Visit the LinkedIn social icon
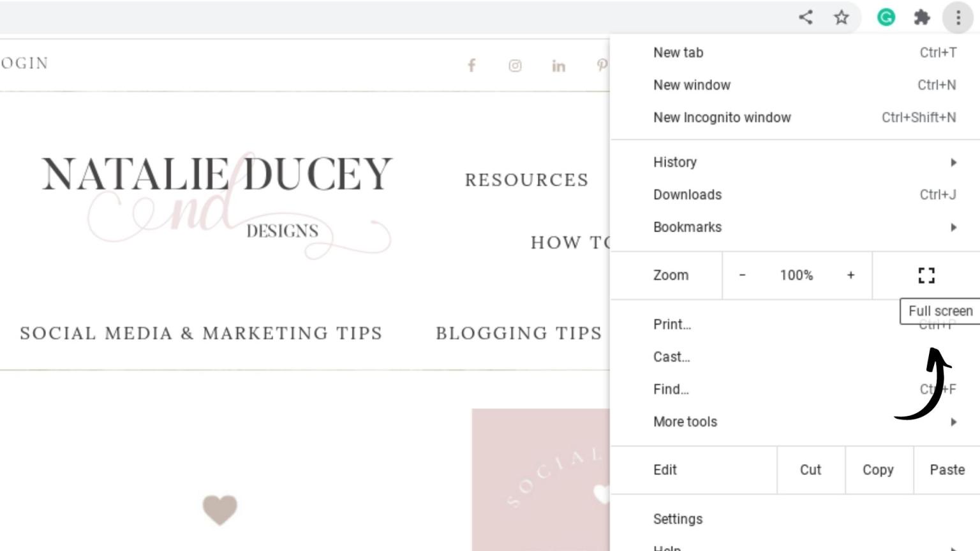Screen dimensions: 980x551 [x=558, y=66]
